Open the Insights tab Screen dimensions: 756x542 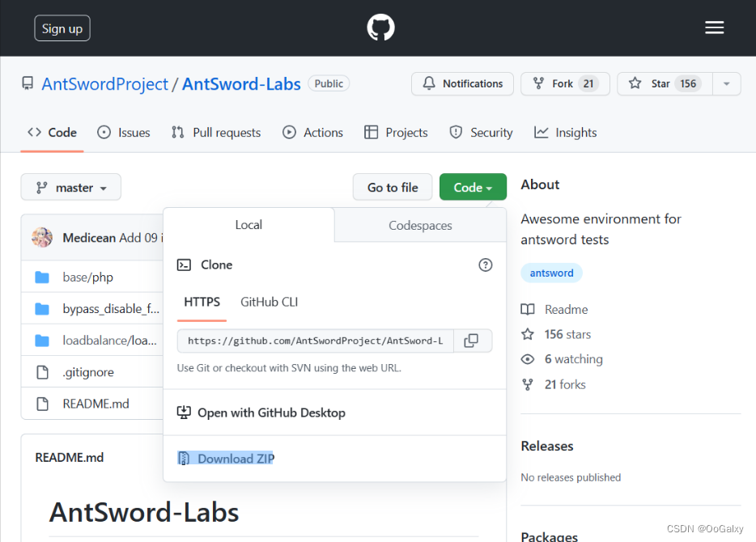[566, 133]
